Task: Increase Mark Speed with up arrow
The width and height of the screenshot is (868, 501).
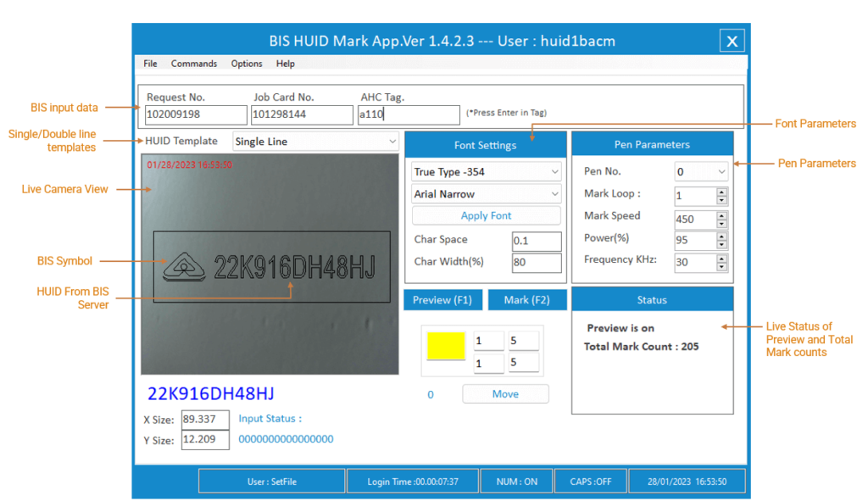Action: [x=721, y=214]
